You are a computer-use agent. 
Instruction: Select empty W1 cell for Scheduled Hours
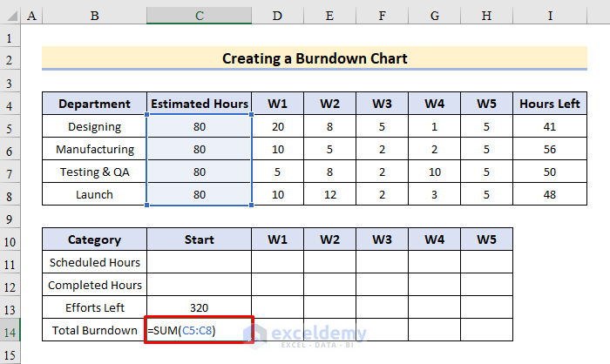277,262
